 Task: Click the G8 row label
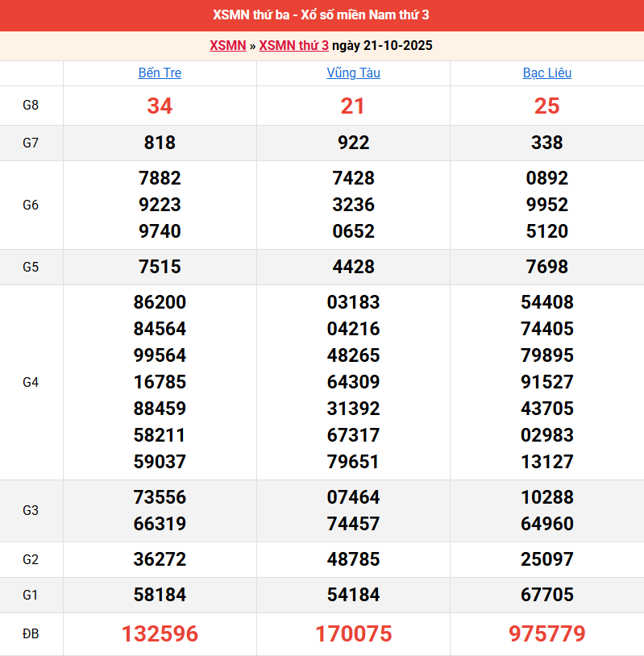click(x=31, y=106)
